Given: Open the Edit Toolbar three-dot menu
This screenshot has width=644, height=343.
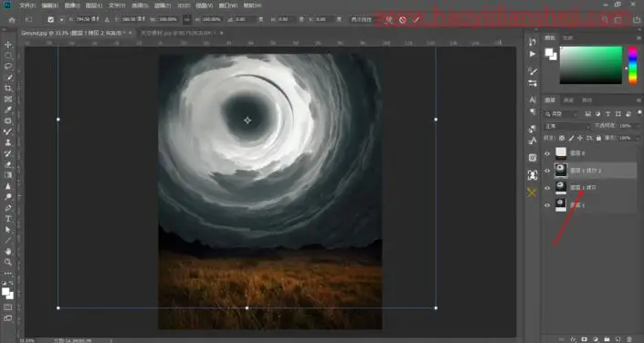Looking at the screenshot, I should point(8,274).
